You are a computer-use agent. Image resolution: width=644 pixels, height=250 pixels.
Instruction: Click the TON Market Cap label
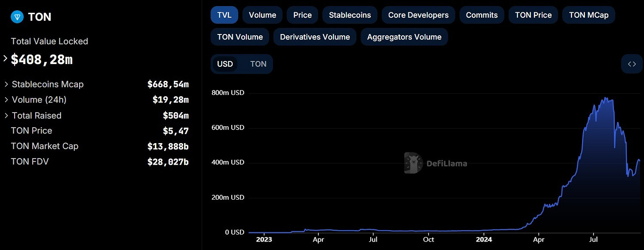coord(45,146)
